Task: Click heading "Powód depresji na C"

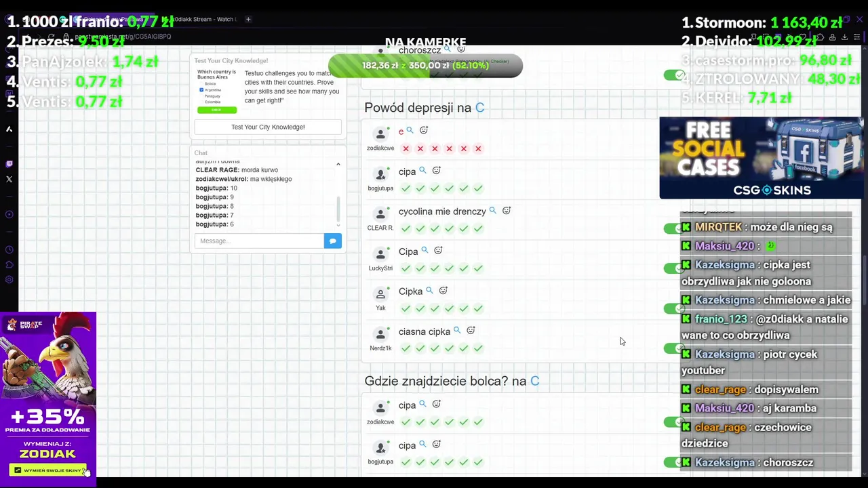Action: (424, 107)
